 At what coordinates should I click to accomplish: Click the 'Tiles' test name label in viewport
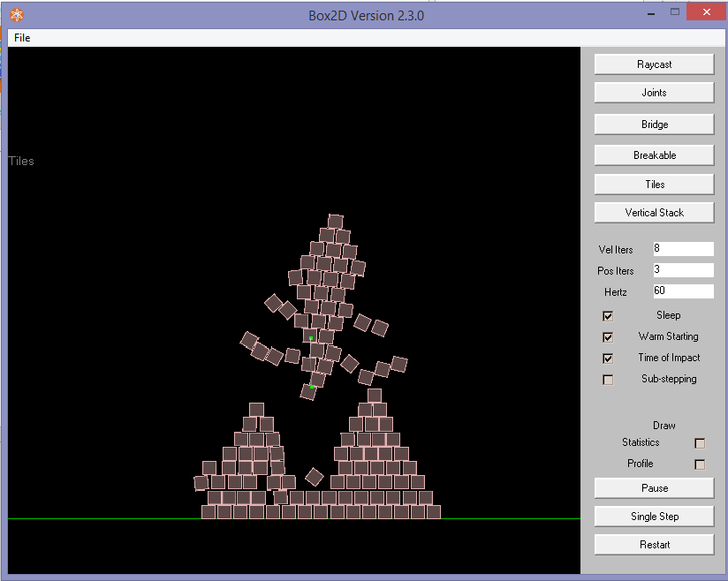pos(21,161)
